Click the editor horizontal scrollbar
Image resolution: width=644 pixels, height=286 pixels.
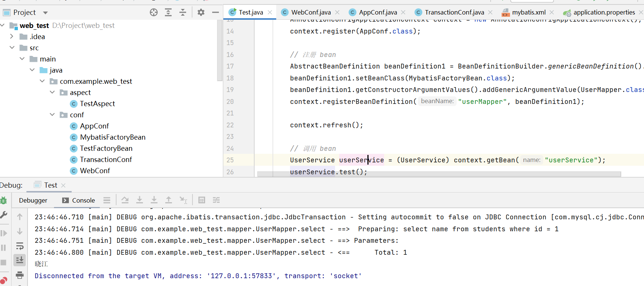click(439, 174)
